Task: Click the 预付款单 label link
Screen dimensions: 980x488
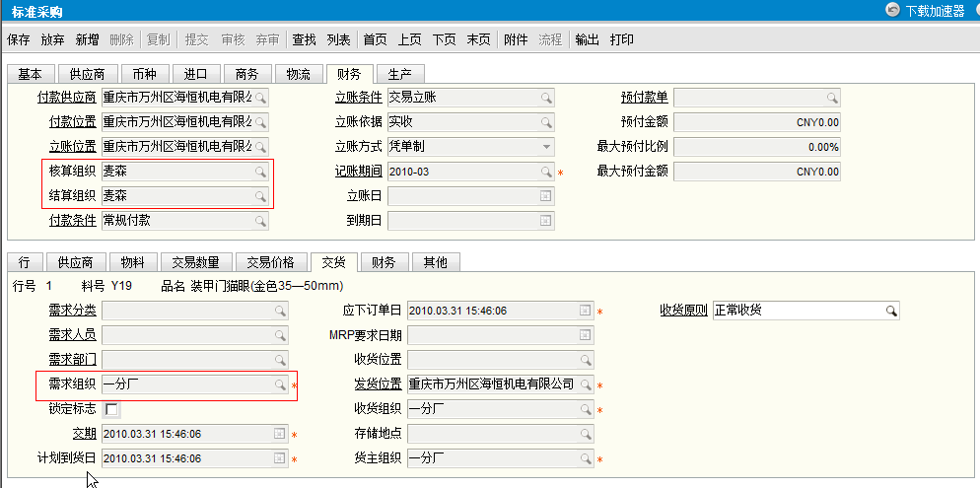Action: tap(645, 98)
